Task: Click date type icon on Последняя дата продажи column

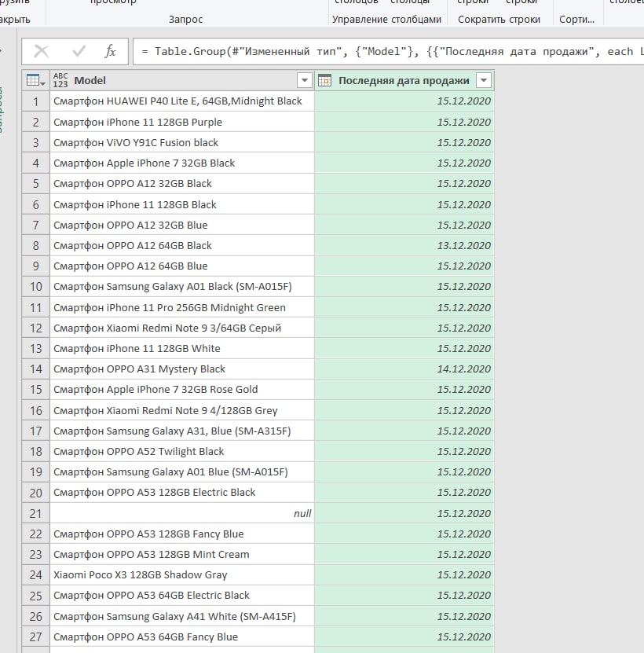Action: [324, 80]
